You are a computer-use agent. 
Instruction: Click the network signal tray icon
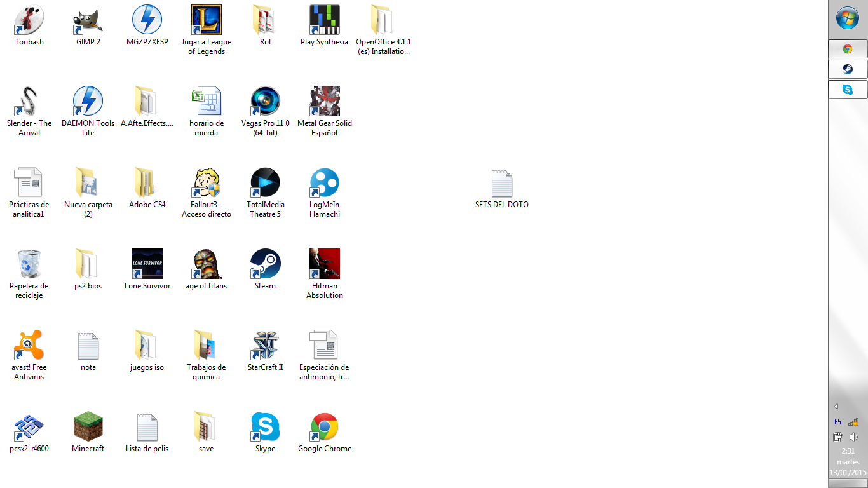click(x=853, y=422)
